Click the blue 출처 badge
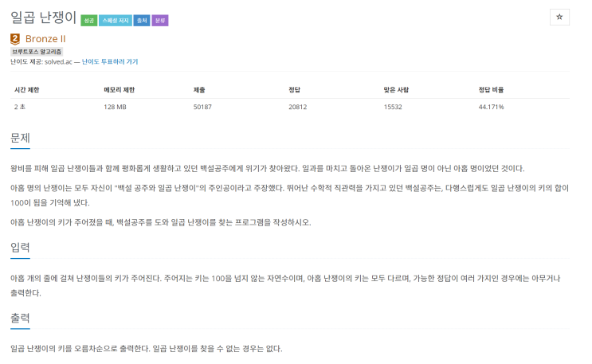Screen dimensions: 592x364 [142, 21]
